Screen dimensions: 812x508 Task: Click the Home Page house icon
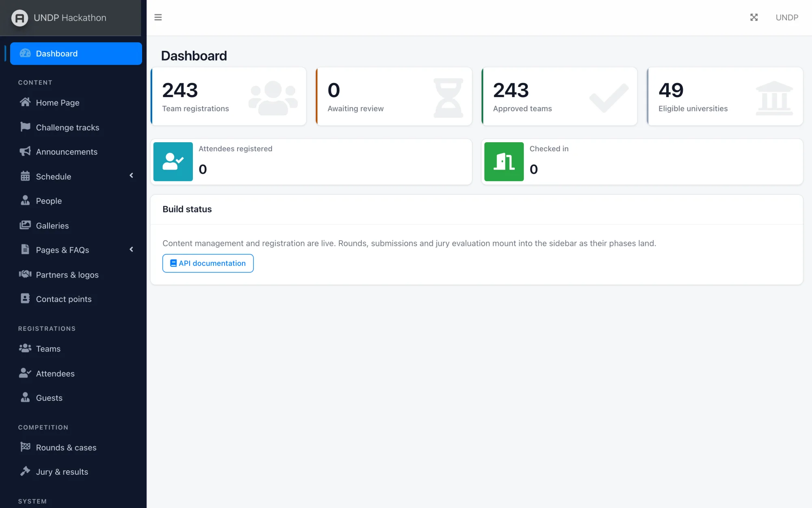25,102
